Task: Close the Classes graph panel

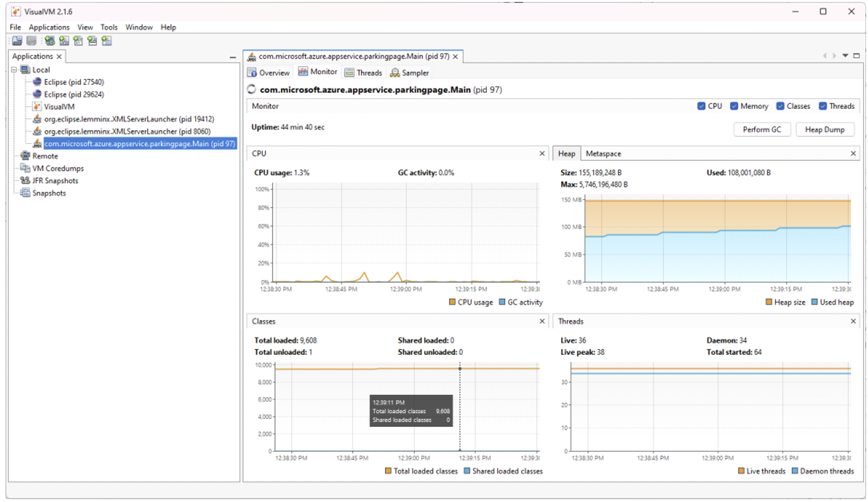Action: (542, 321)
